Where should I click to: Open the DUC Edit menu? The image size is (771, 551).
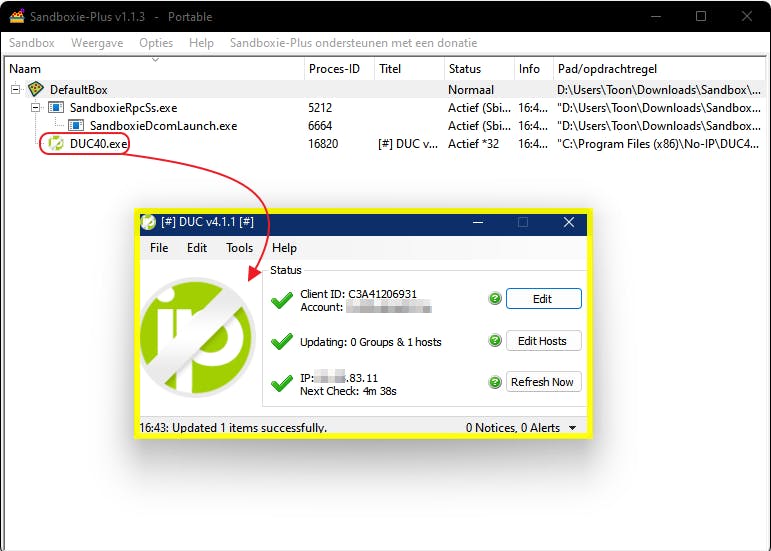(x=197, y=248)
